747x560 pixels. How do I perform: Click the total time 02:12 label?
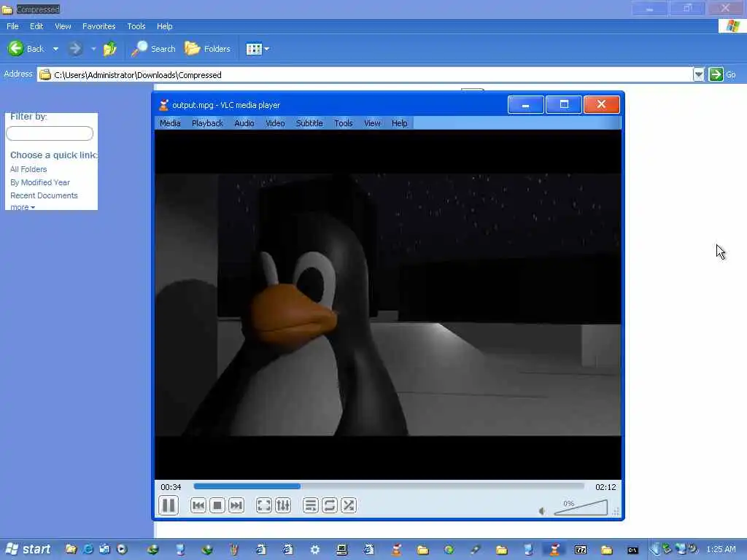coord(605,487)
